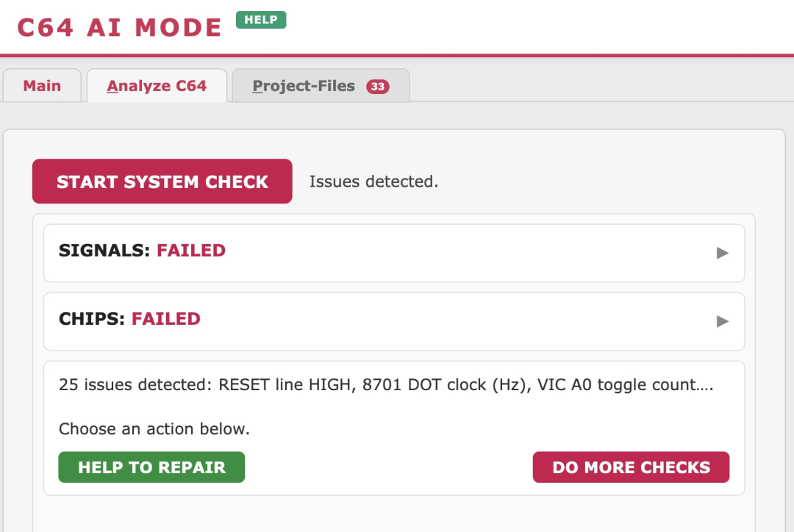This screenshot has width=794, height=532.
Task: Switch to the Main tab
Action: (42, 85)
